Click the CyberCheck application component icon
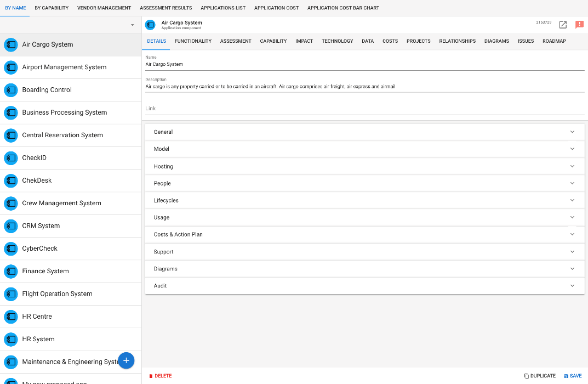Screen dimensions: 588x384 click(x=11, y=249)
